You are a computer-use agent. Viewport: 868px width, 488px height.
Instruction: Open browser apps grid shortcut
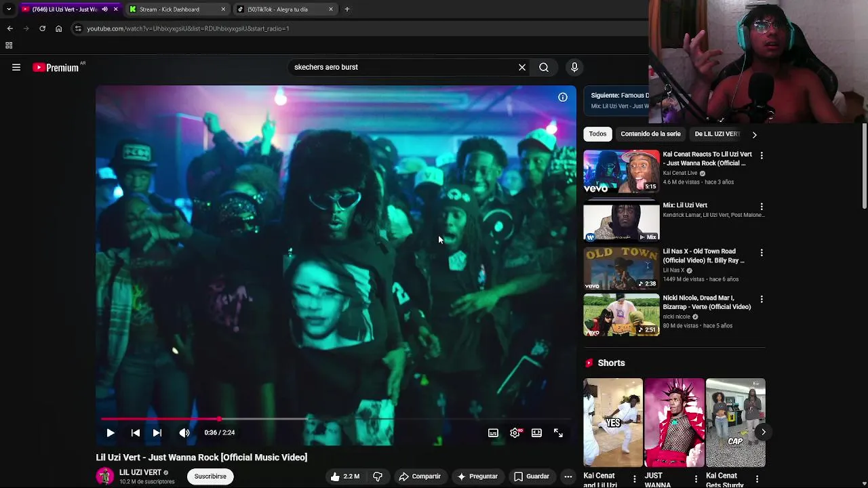tap(9, 45)
